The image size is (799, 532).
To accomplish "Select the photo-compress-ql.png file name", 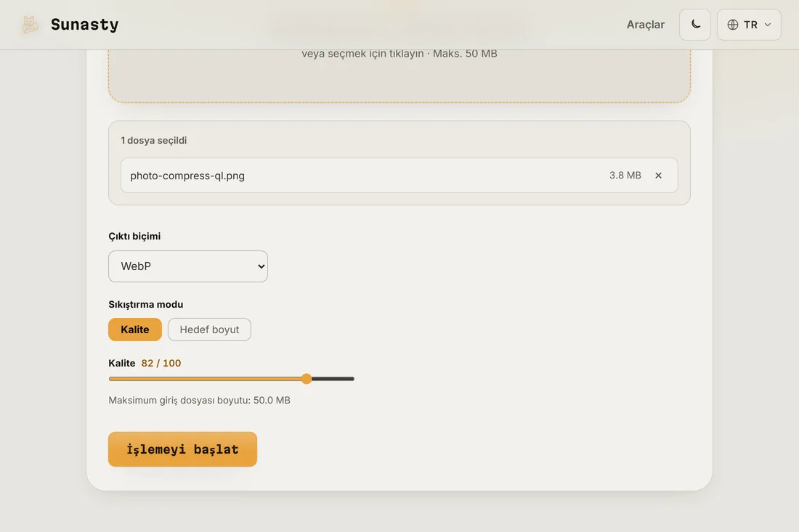I will [187, 176].
